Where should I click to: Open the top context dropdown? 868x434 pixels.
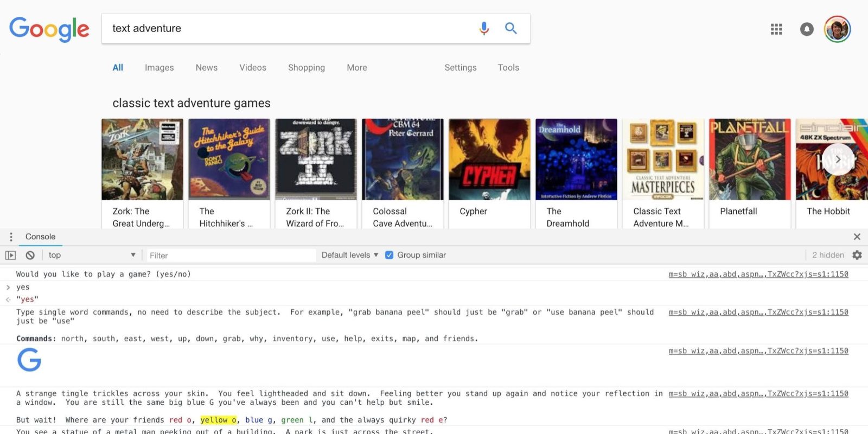(91, 255)
